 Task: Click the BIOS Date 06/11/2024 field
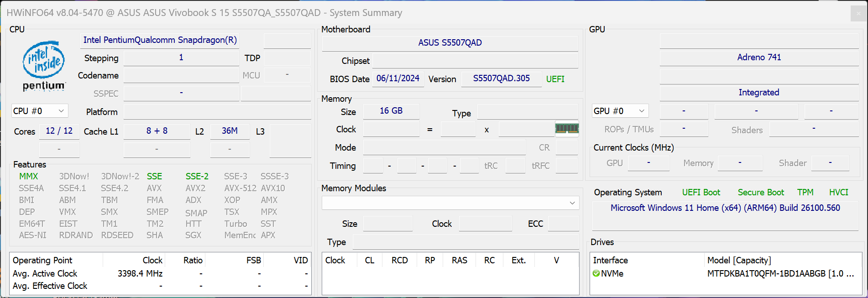point(397,78)
